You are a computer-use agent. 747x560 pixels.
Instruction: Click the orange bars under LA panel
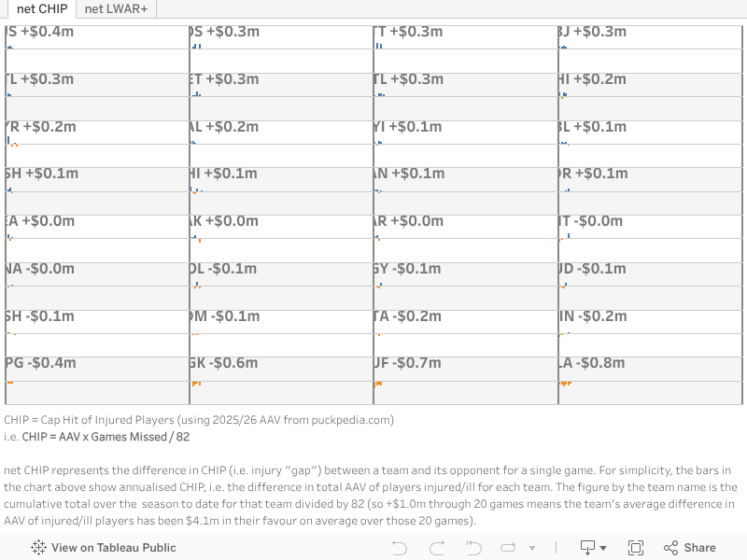click(x=565, y=384)
